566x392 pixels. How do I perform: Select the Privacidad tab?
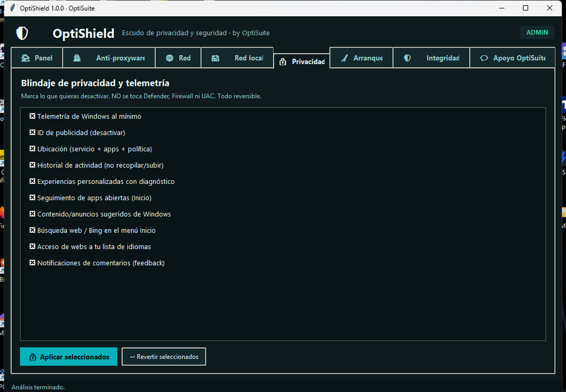pyautogui.click(x=302, y=62)
